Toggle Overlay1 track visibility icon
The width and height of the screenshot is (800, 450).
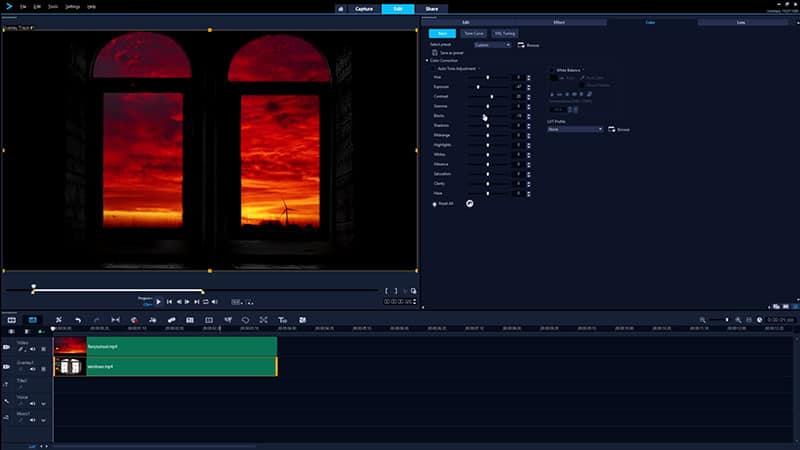7,366
